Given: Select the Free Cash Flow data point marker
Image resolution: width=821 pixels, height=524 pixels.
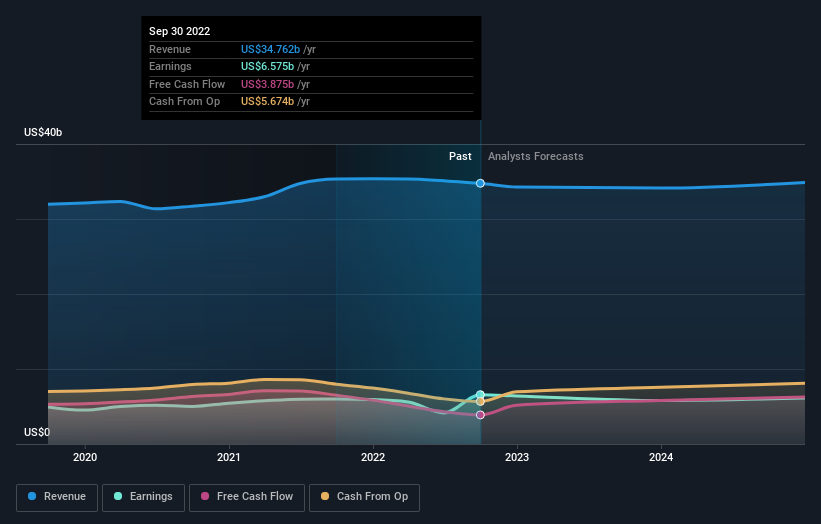Looking at the screenshot, I should tap(480, 415).
